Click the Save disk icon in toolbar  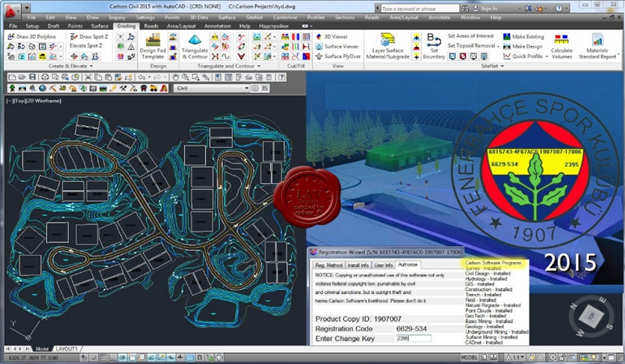[32, 77]
